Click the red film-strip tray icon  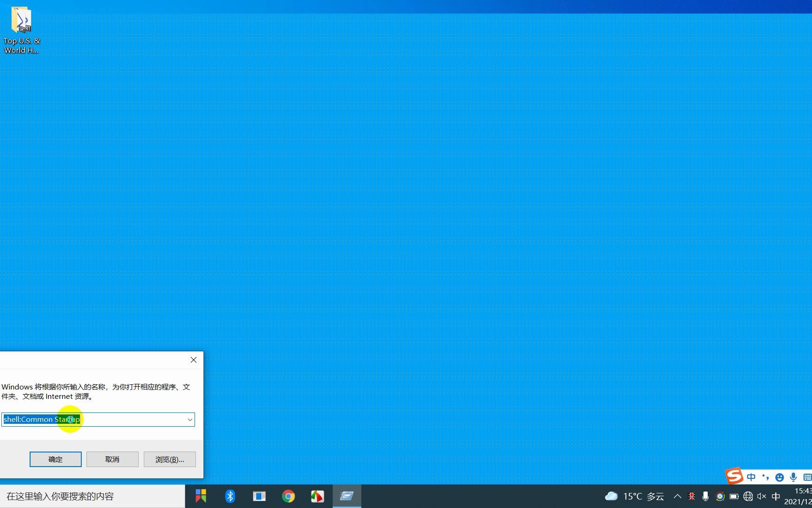point(692,496)
